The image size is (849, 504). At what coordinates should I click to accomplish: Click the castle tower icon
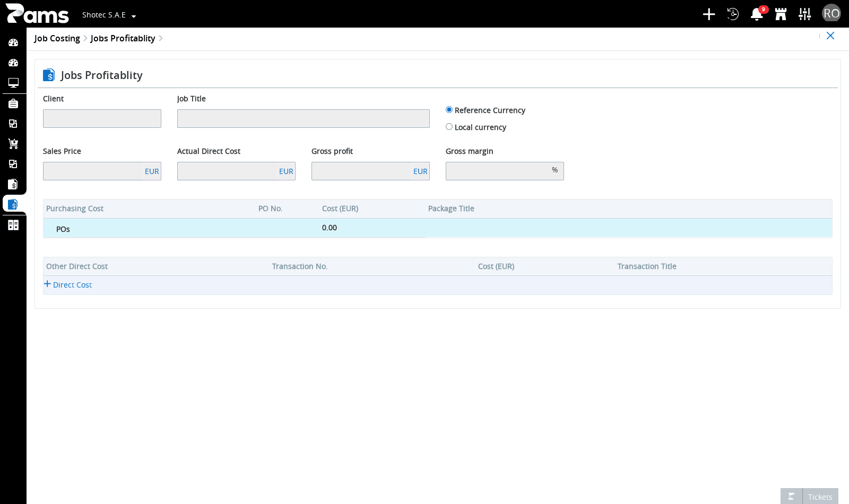781,14
